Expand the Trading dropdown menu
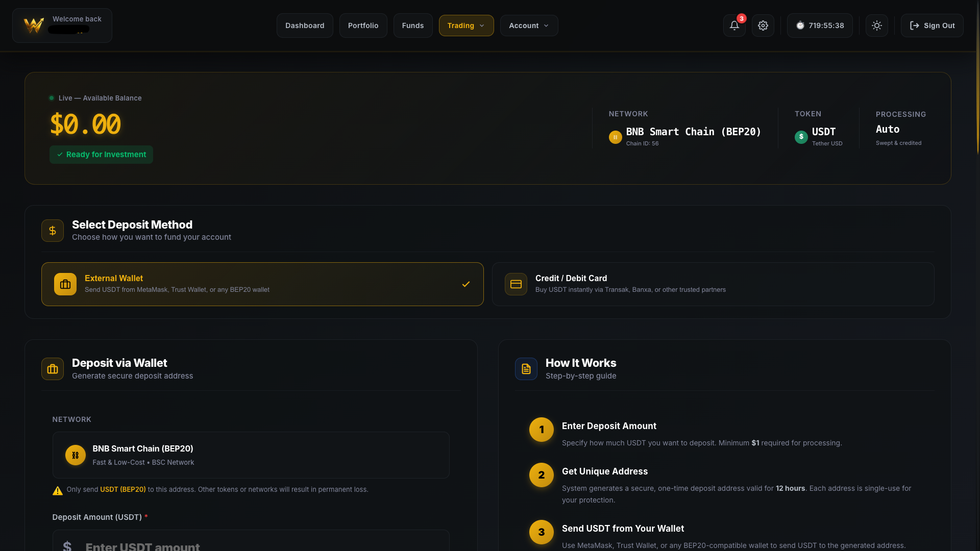The image size is (980, 551). (x=466, y=26)
